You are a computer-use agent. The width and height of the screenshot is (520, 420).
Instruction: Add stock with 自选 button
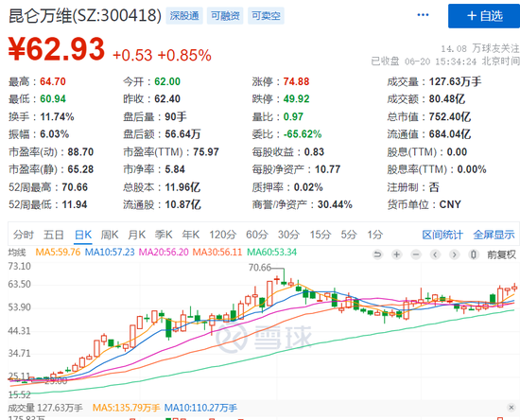(x=484, y=16)
